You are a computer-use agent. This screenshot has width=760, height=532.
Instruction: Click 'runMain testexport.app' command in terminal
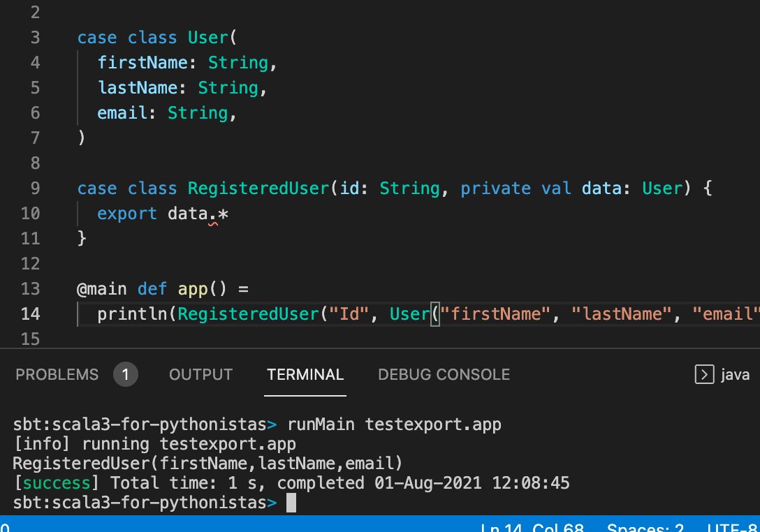(x=394, y=424)
